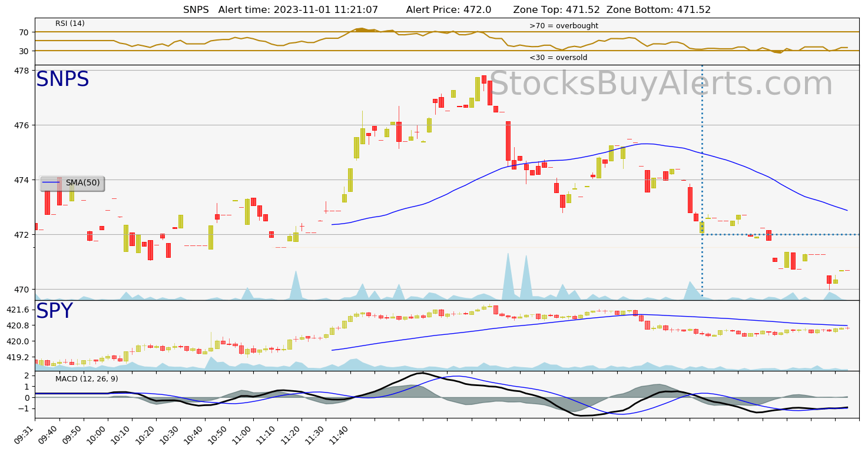Click the '<30 = oversold' annotation
This screenshot has height=452, width=868.
[558, 58]
